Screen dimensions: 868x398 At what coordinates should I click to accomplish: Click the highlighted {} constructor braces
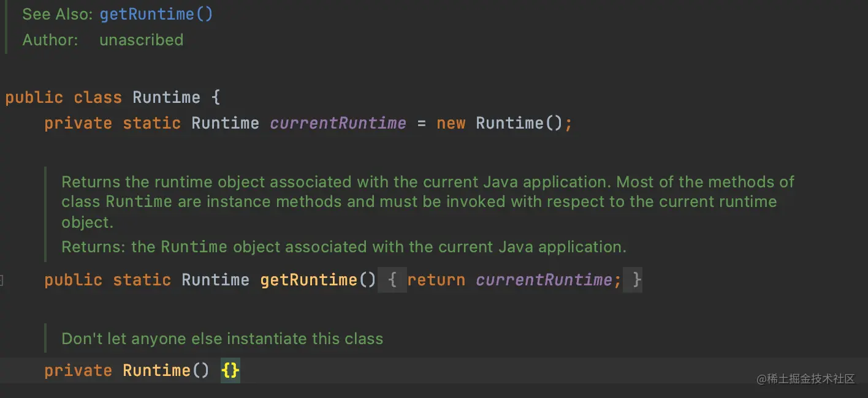point(230,370)
